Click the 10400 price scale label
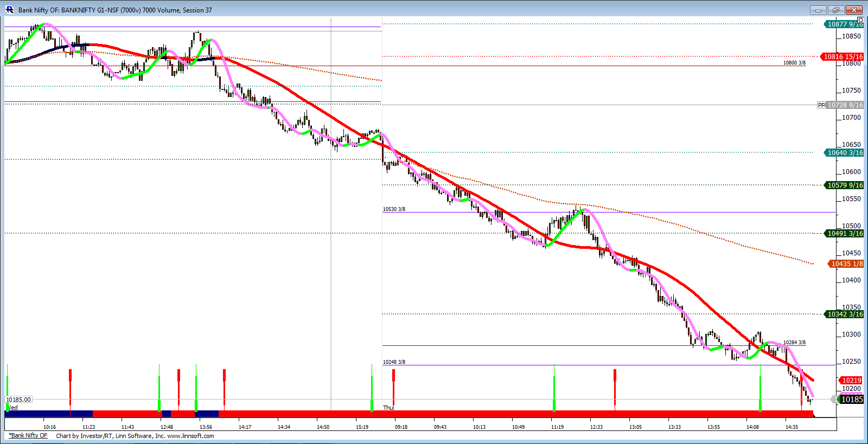This screenshot has height=444, width=868. click(851, 280)
